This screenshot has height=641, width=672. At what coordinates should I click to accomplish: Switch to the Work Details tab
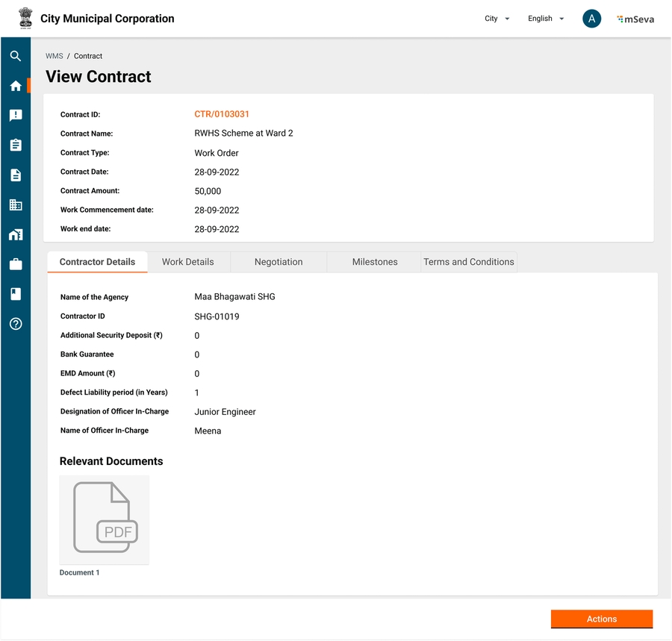pos(188,262)
